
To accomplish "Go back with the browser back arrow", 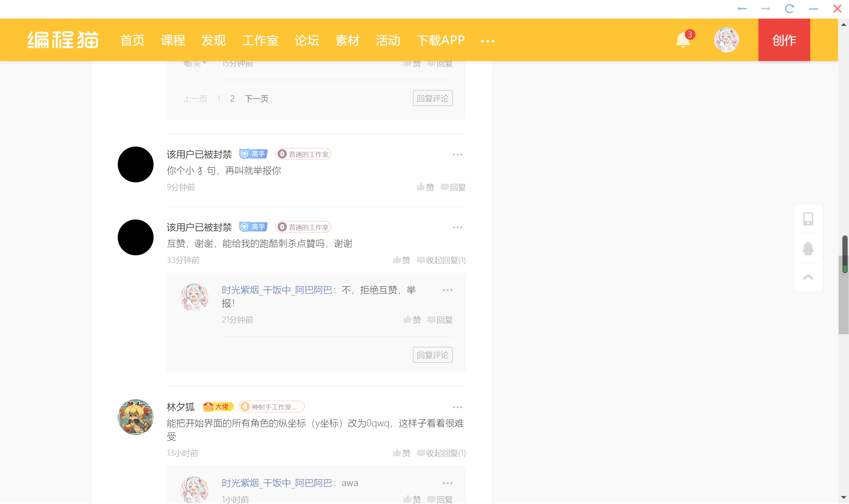I will (x=742, y=9).
